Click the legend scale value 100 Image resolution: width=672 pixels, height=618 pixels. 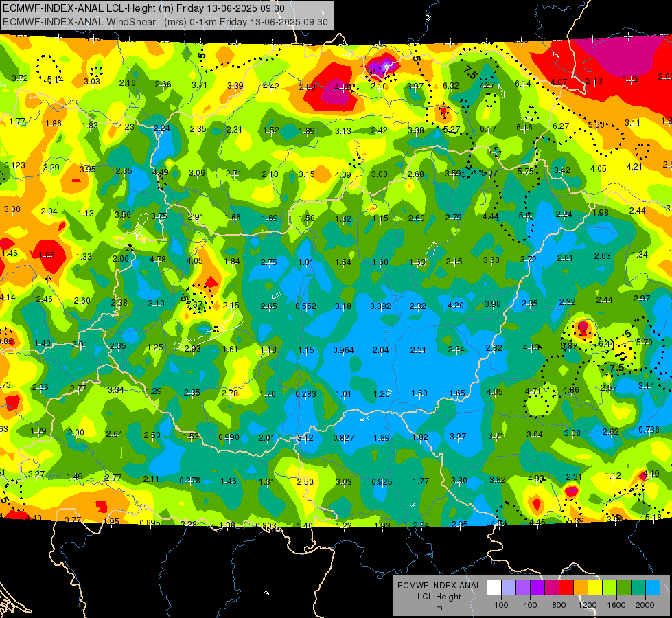501,605
